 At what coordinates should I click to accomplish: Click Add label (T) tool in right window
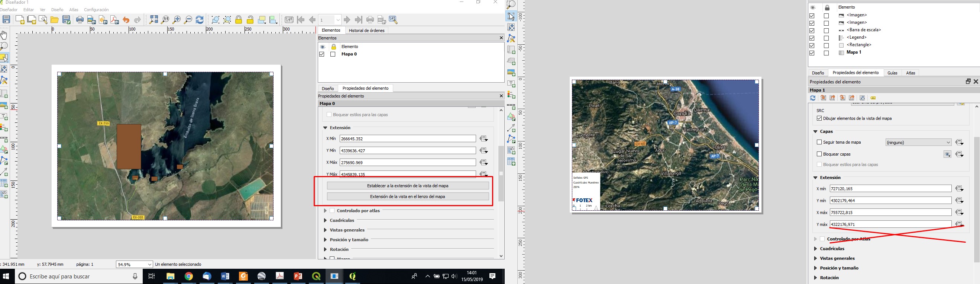tap(511, 83)
